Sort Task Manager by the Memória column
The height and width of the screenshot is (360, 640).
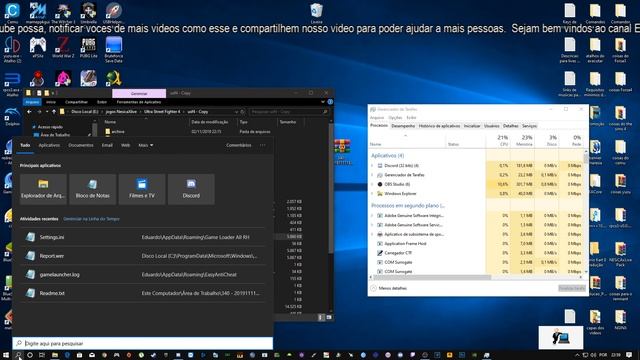522,140
